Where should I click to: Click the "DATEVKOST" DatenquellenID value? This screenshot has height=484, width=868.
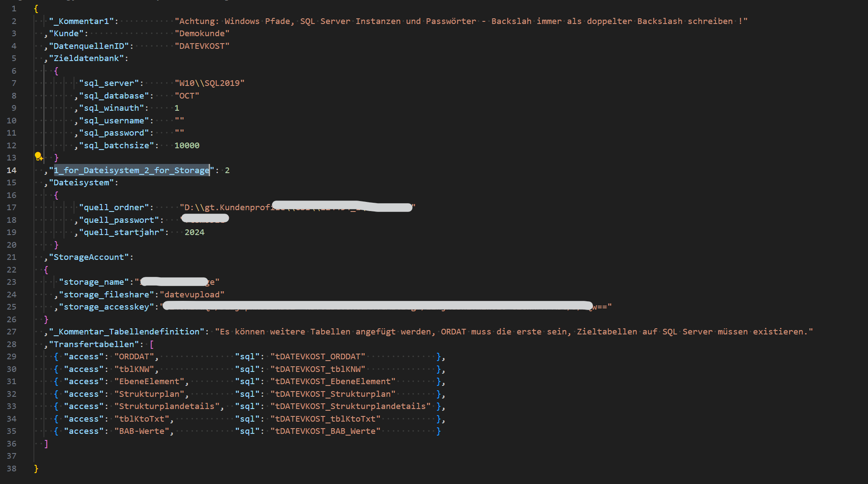pyautogui.click(x=202, y=46)
